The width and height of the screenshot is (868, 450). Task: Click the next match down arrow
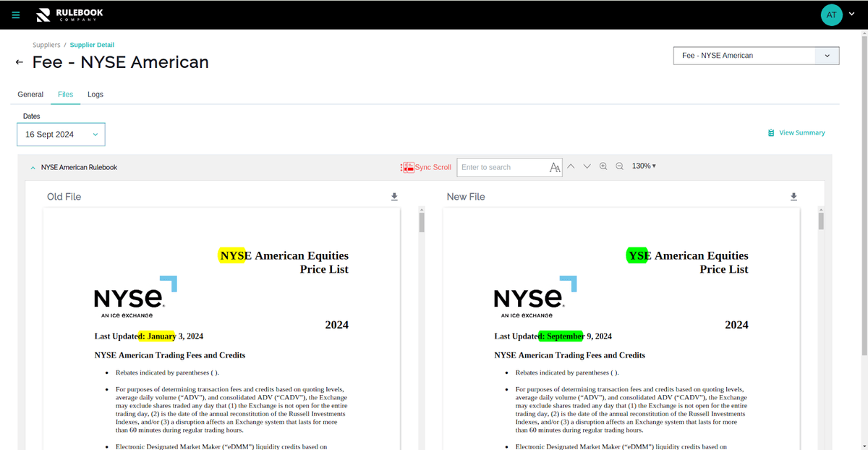click(587, 166)
